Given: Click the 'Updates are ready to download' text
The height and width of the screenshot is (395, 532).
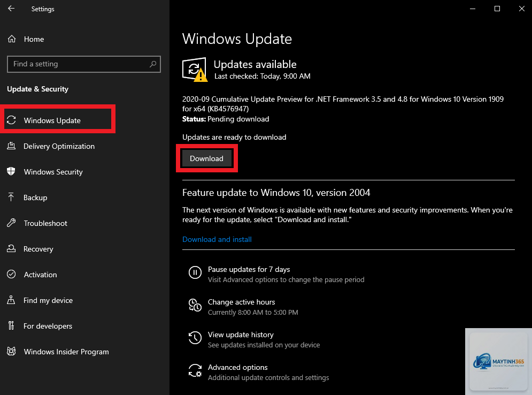Looking at the screenshot, I should pos(234,137).
